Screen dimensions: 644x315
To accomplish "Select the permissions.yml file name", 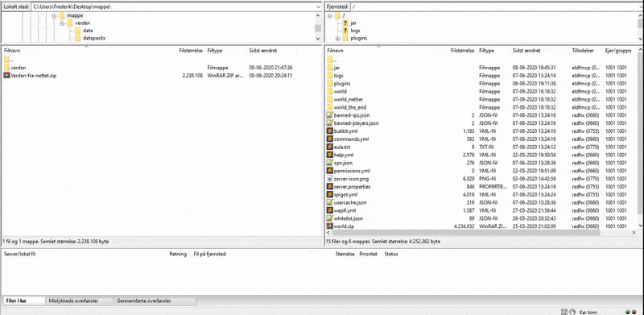I will coord(353,171).
